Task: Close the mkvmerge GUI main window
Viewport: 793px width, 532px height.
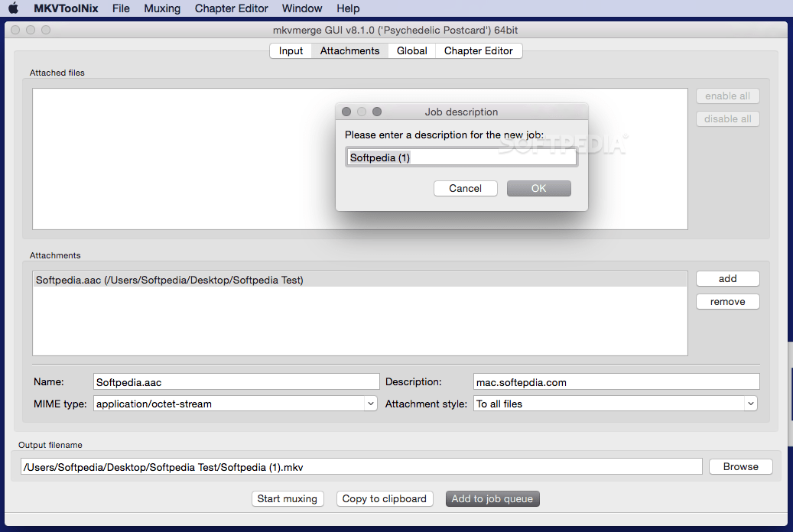Action: (15, 30)
